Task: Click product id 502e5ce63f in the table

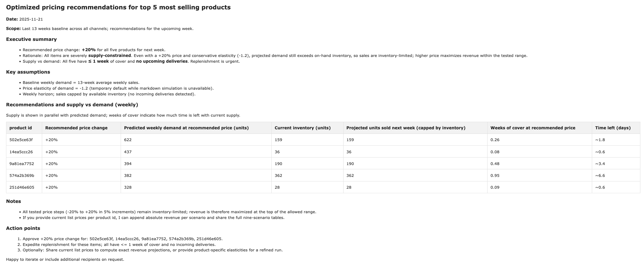Action: (21, 140)
